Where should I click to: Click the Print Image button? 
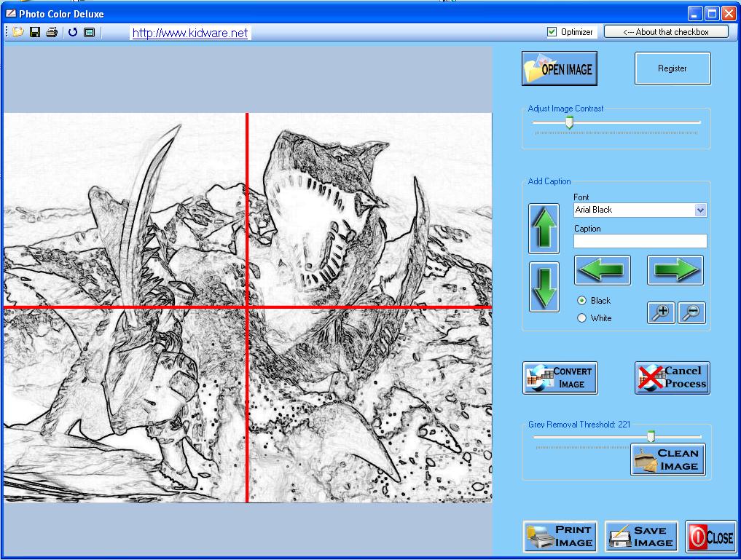[x=560, y=537]
